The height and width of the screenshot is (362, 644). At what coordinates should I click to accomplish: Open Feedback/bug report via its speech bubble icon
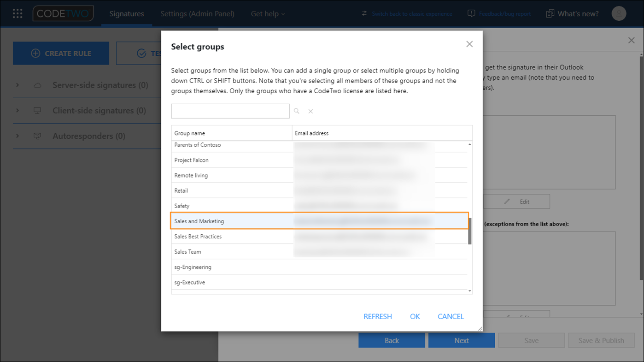point(471,13)
